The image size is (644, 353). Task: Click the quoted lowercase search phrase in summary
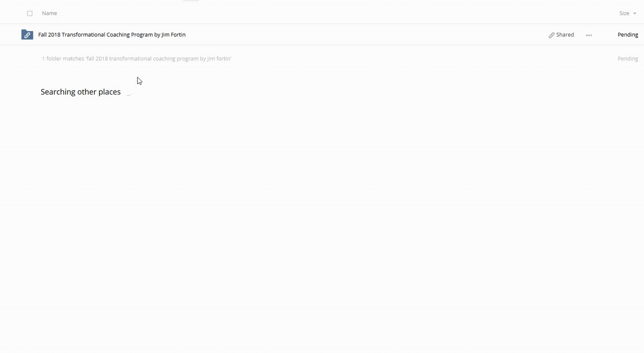coord(159,59)
